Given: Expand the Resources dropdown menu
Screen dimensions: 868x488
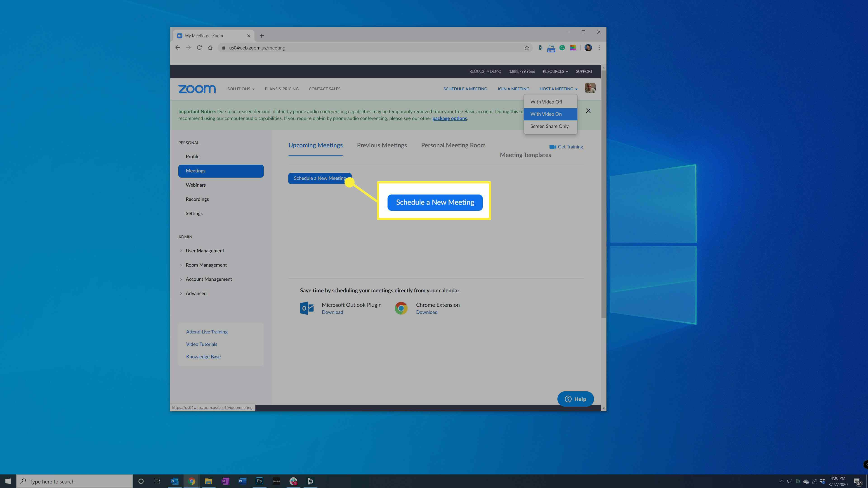Looking at the screenshot, I should tap(555, 71).
